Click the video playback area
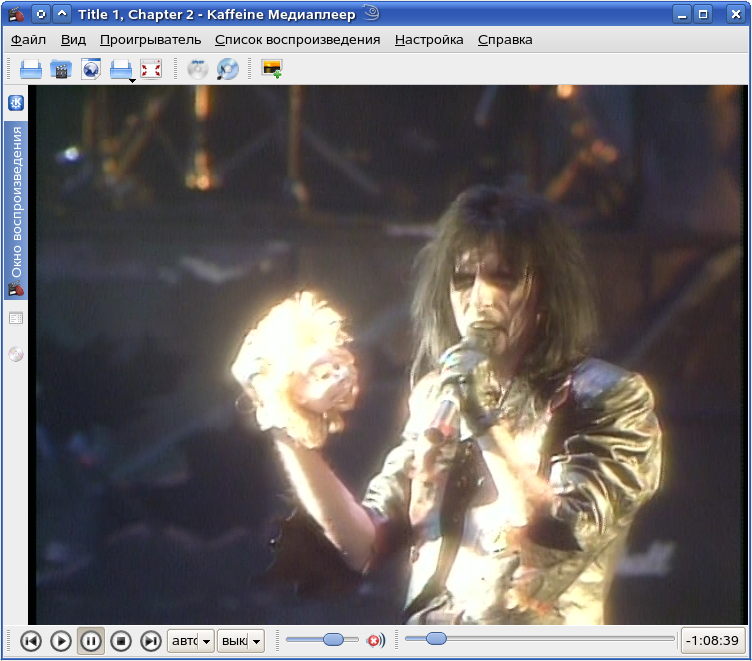 [388, 355]
